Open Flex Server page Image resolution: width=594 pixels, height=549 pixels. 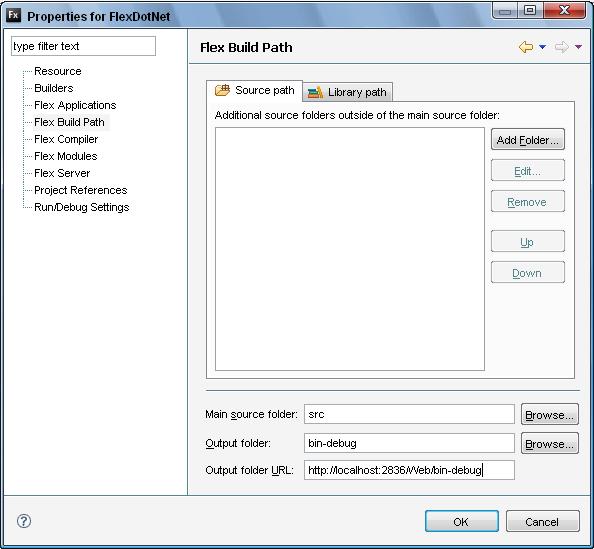coord(62,173)
